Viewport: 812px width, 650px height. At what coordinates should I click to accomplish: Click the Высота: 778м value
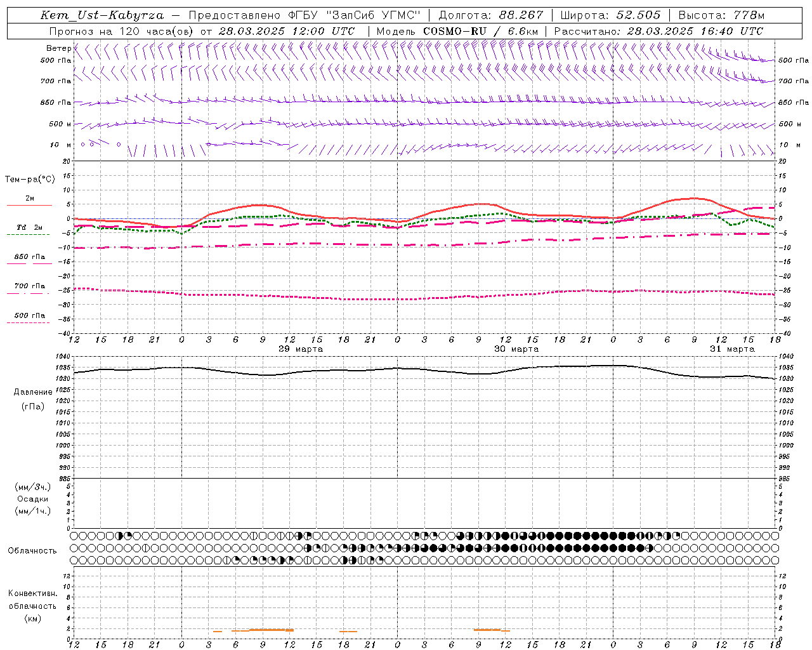[x=721, y=15]
